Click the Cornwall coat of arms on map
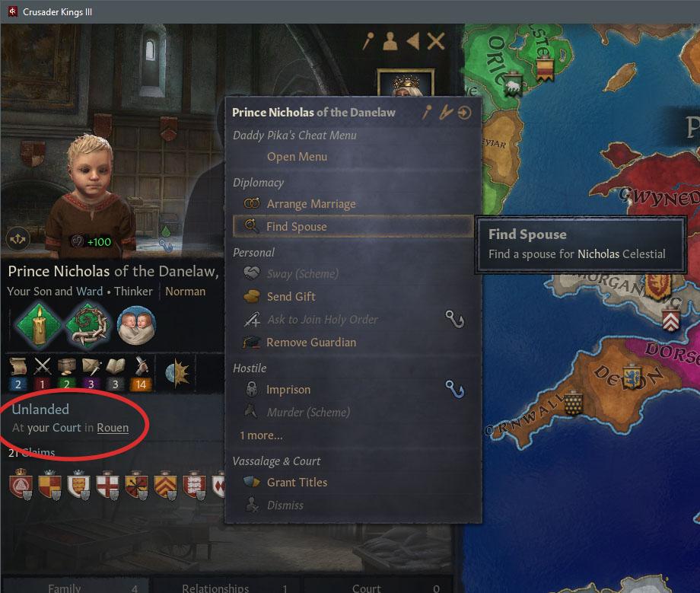The image size is (700, 593). (573, 403)
